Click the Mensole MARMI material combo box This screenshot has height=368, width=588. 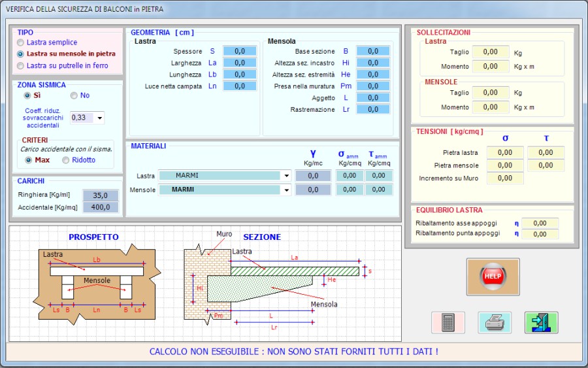pos(225,190)
